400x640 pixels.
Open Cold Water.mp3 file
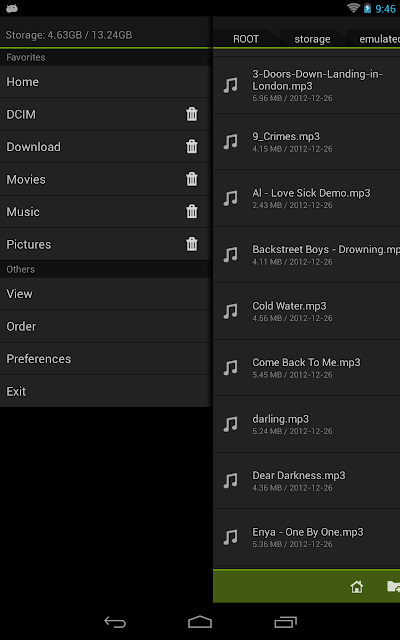click(x=307, y=311)
